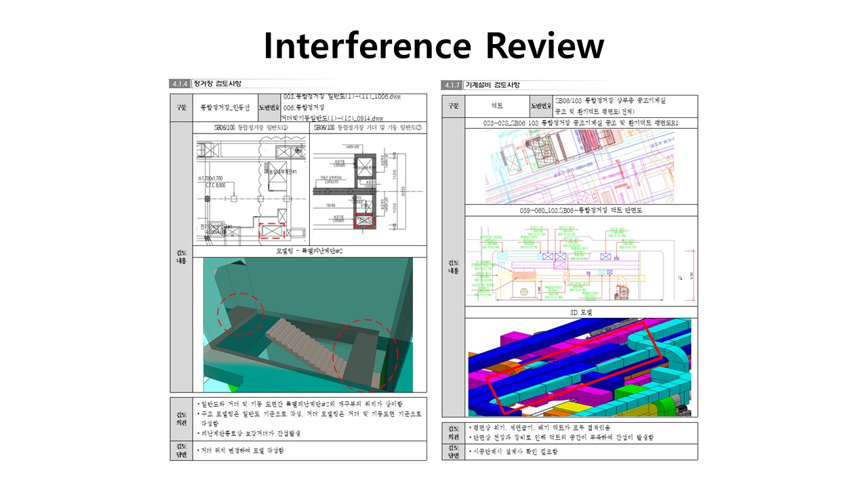Viewport: 868px width, 488px height.
Task: Open the 3D stair model image
Action: 309,325
